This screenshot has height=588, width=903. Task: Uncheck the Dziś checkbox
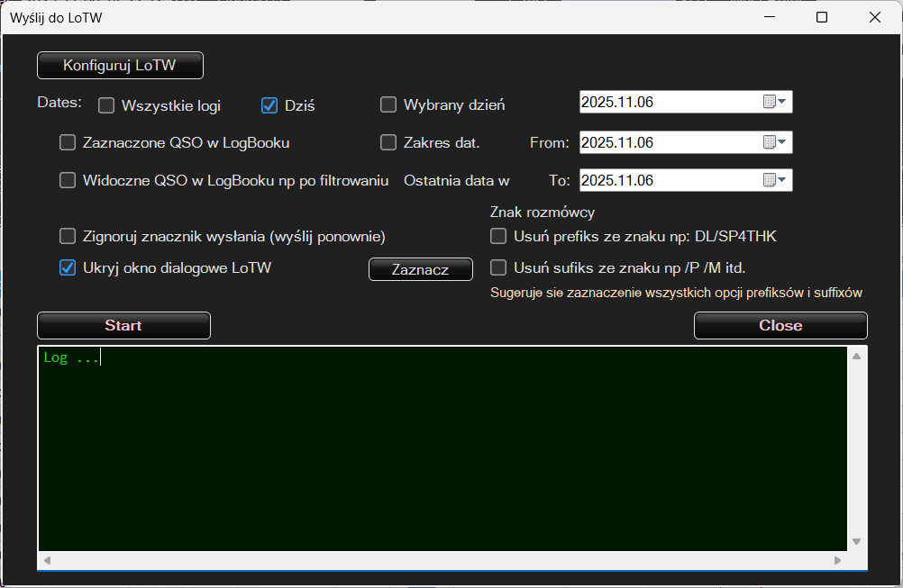pyautogui.click(x=269, y=105)
